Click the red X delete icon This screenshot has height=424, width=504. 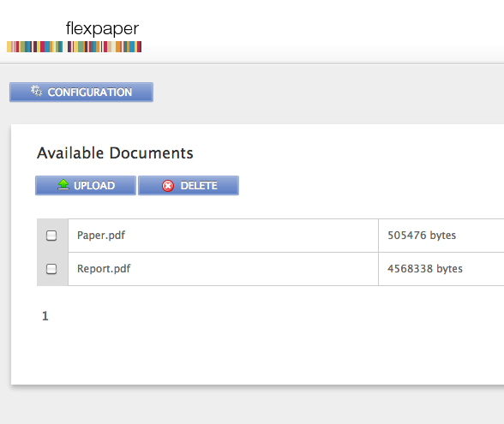168,186
